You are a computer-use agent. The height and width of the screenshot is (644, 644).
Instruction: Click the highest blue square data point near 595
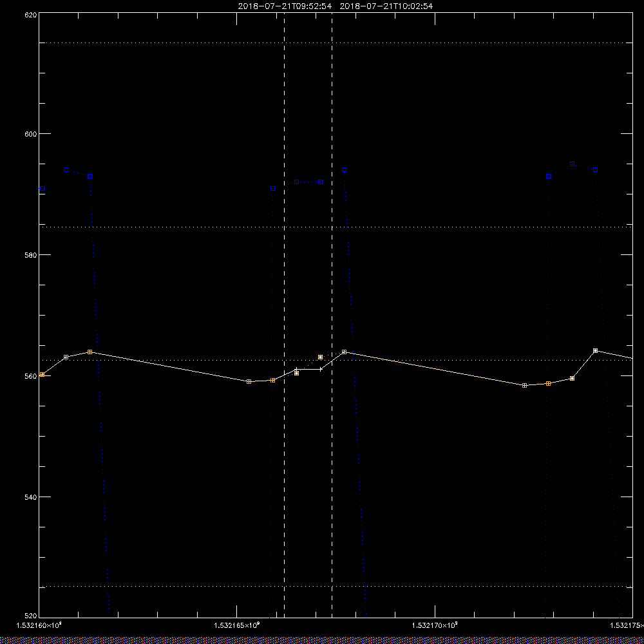click(x=572, y=164)
